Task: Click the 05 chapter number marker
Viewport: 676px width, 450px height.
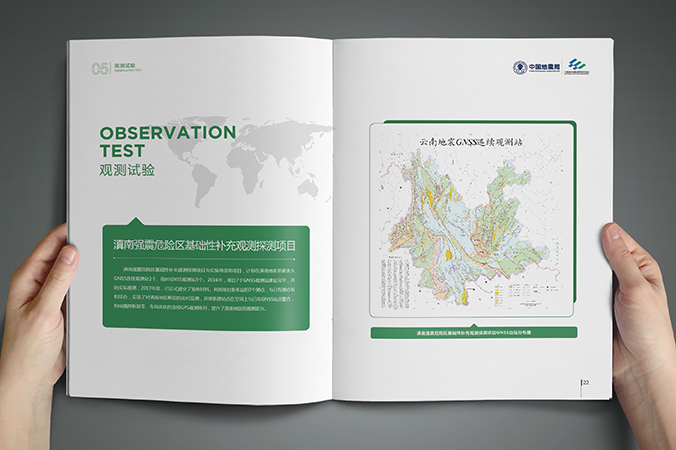Action: (99, 69)
